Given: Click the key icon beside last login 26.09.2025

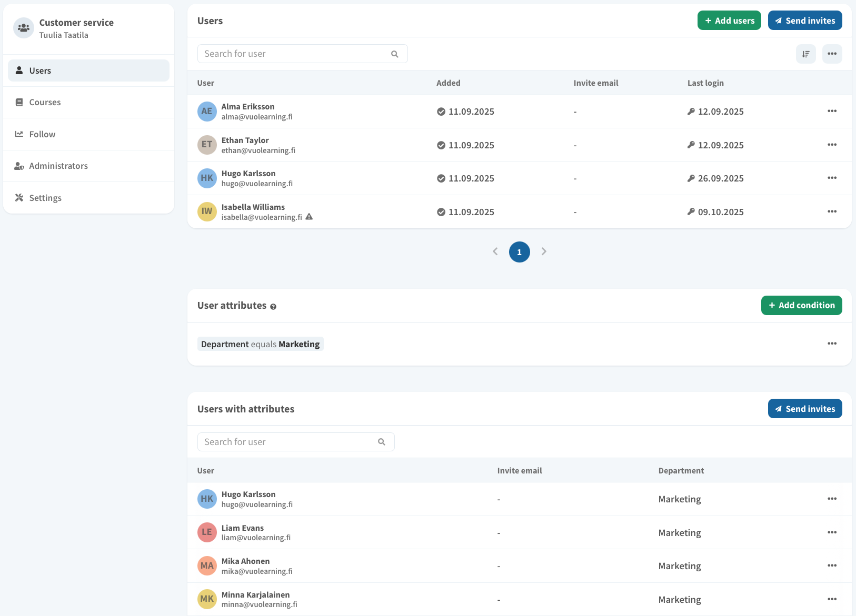Looking at the screenshot, I should 691,178.
